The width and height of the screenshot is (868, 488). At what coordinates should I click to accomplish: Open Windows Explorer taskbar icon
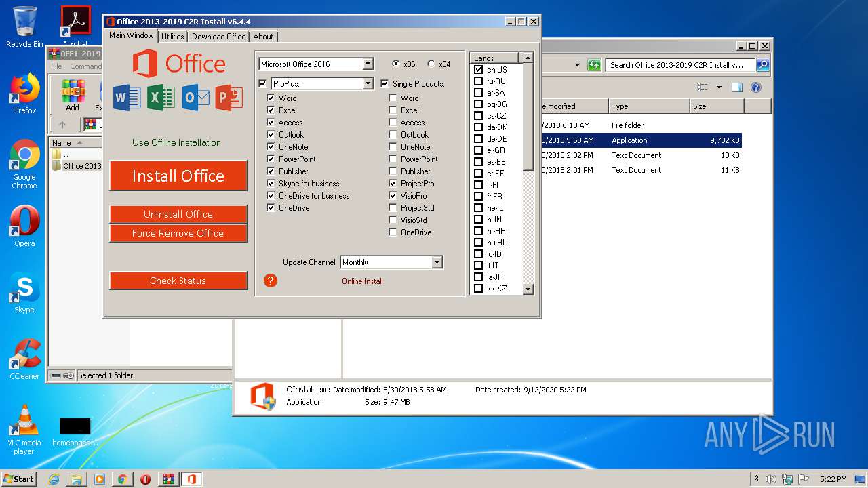click(x=77, y=479)
